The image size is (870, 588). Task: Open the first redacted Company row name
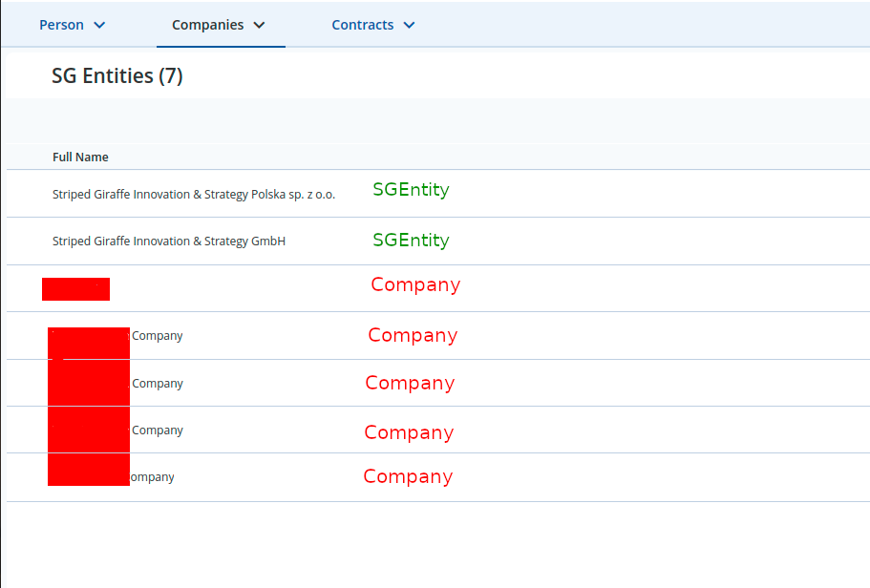pyautogui.click(x=157, y=336)
